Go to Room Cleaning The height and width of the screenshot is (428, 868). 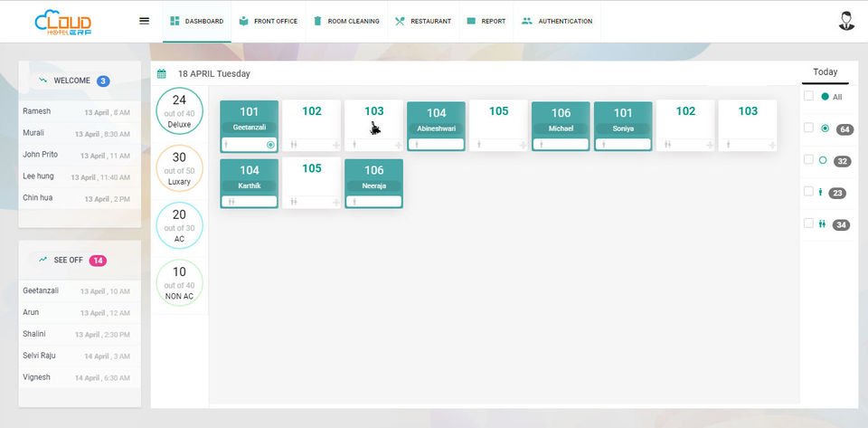tap(346, 21)
